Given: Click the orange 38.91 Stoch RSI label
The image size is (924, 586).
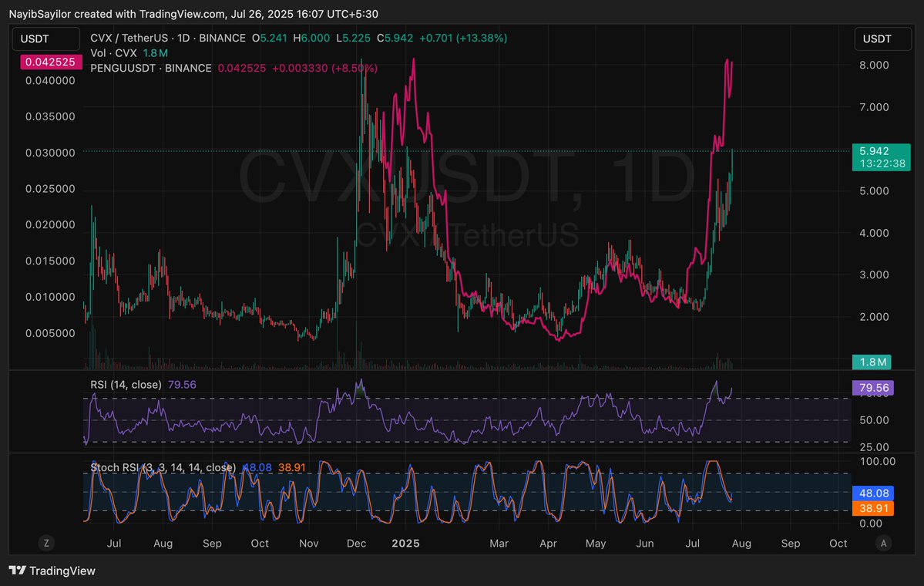Looking at the screenshot, I should click(x=873, y=508).
